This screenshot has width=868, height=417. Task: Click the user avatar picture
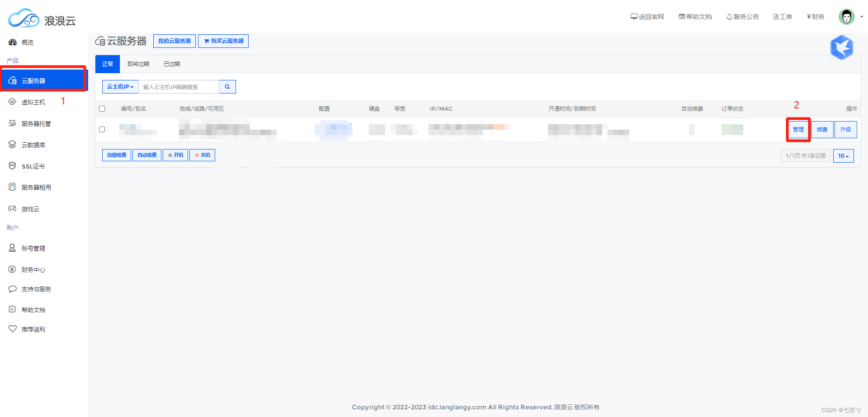point(846,17)
